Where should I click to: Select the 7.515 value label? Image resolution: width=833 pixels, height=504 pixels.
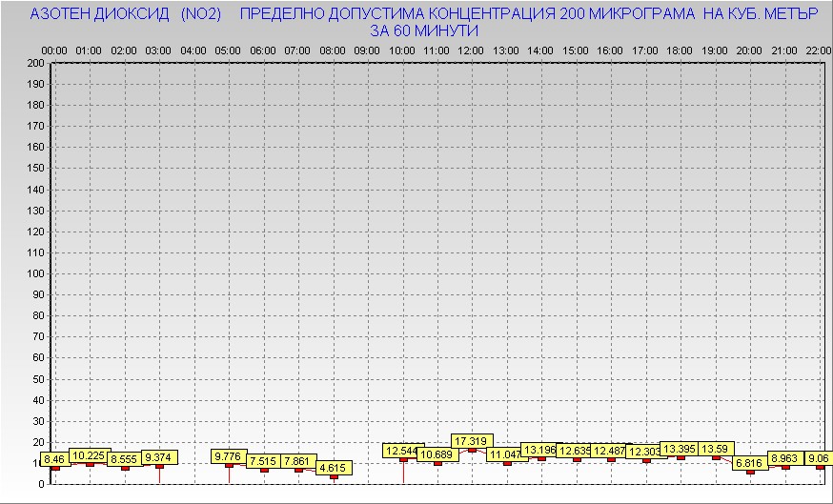[262, 461]
